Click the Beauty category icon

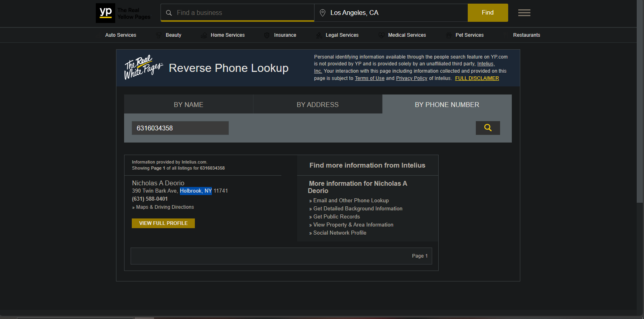pyautogui.click(x=159, y=35)
